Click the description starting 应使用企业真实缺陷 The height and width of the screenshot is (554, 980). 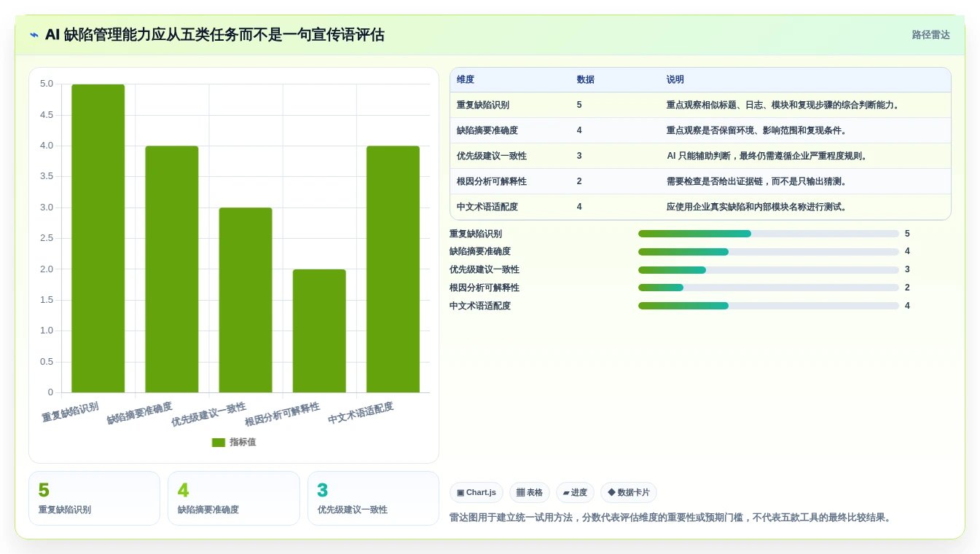[x=758, y=207]
